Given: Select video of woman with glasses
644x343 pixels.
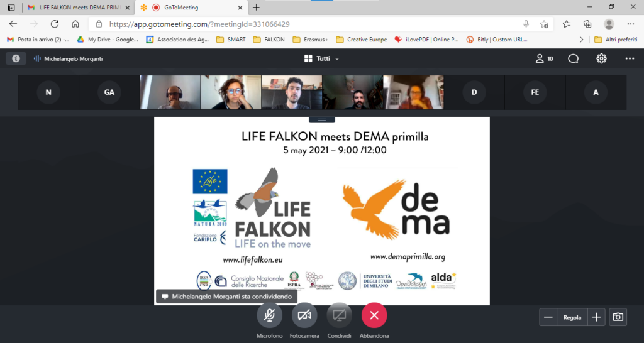Looking at the screenshot, I should [x=231, y=92].
